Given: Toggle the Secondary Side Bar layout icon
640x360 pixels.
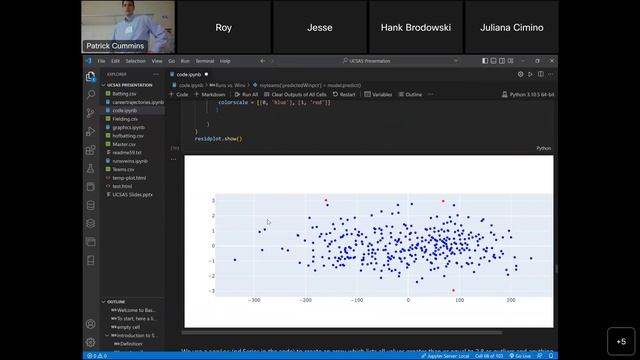Looking at the screenshot, I should pyautogui.click(x=502, y=61).
